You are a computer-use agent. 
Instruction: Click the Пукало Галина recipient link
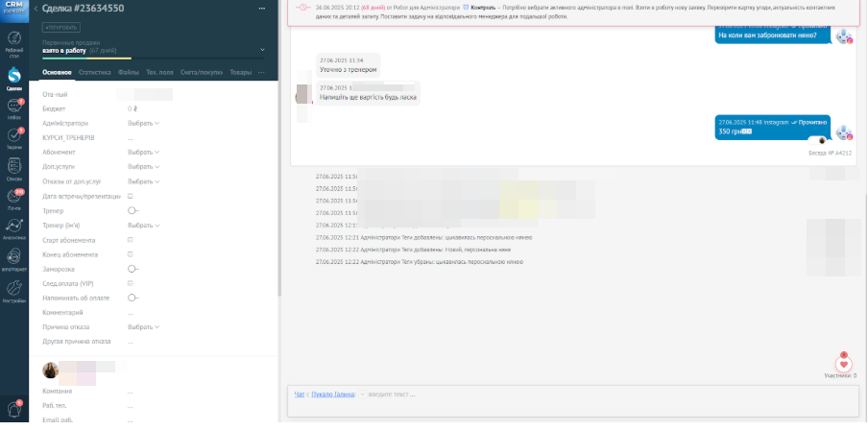pyautogui.click(x=333, y=394)
